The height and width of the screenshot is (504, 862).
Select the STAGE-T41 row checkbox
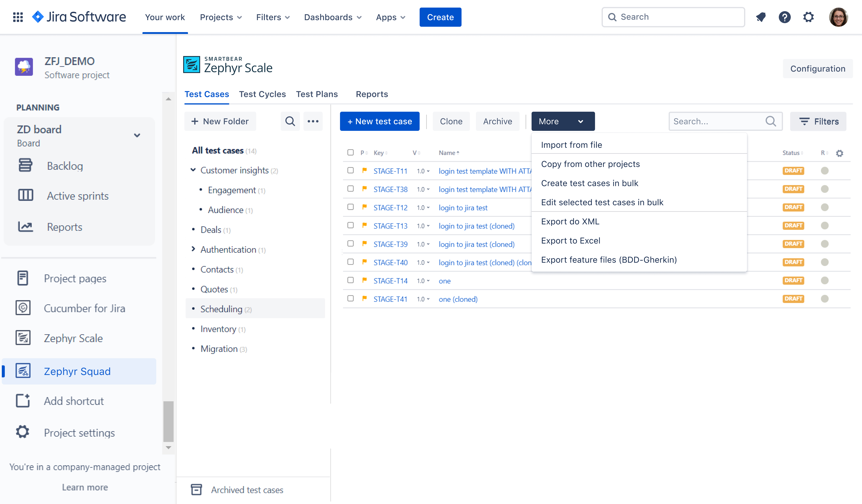(350, 299)
